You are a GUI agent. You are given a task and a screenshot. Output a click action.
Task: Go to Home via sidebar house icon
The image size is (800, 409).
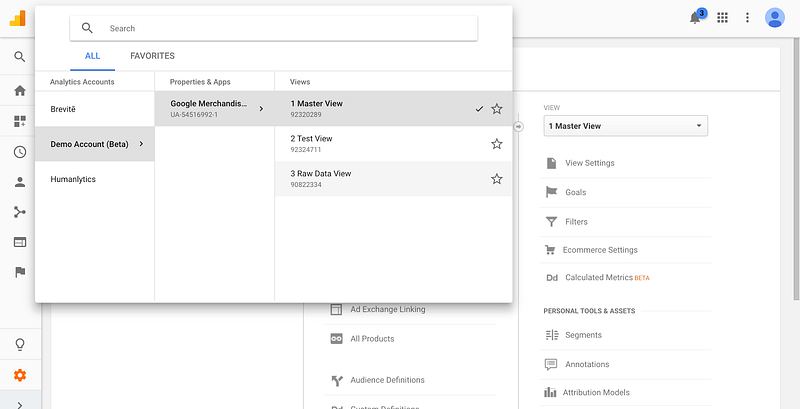20,91
